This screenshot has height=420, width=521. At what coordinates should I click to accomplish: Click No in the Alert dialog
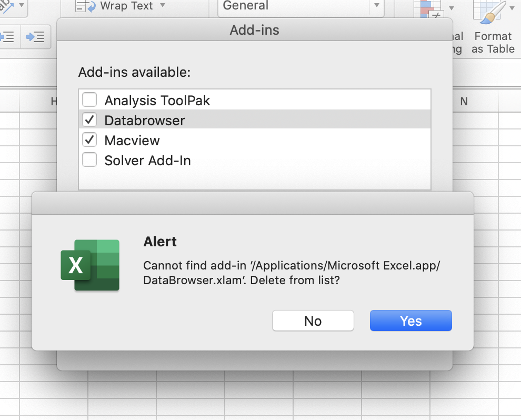pos(313,321)
